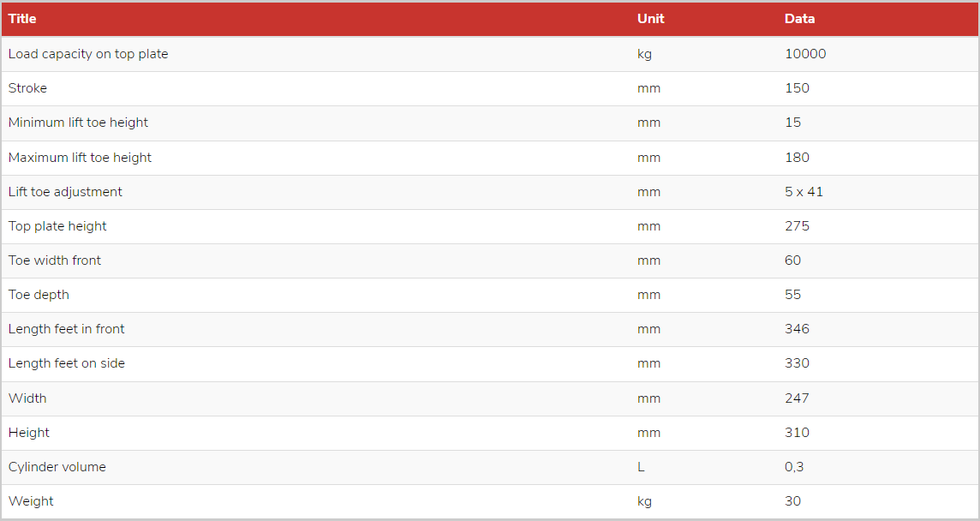Select the Cylinder volume value 0,3

coord(794,467)
